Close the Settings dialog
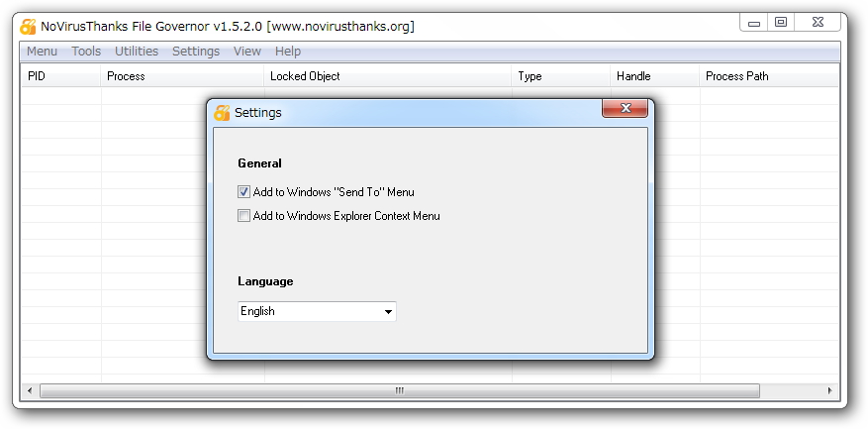Screen dimensions: 868x429 (x=625, y=109)
